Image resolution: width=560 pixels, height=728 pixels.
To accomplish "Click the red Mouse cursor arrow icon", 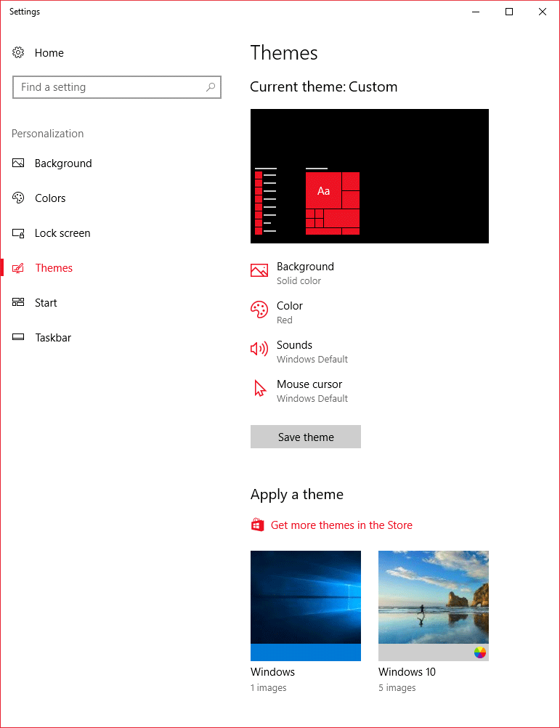I will (x=260, y=388).
